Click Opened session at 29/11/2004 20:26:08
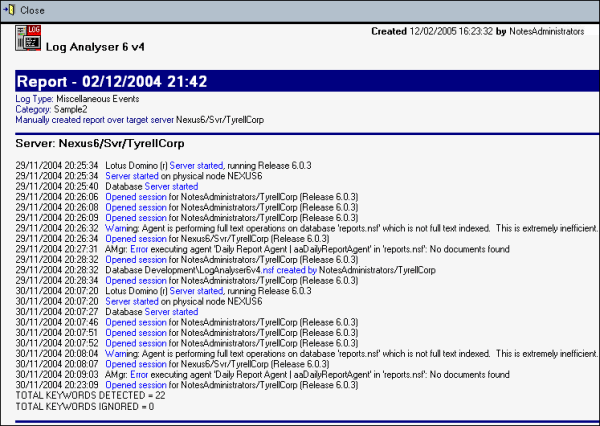The height and width of the screenshot is (426, 600). (x=136, y=207)
